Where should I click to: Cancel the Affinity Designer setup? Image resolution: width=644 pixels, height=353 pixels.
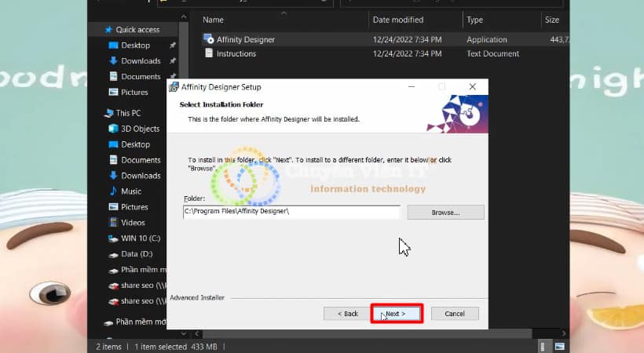(454, 314)
